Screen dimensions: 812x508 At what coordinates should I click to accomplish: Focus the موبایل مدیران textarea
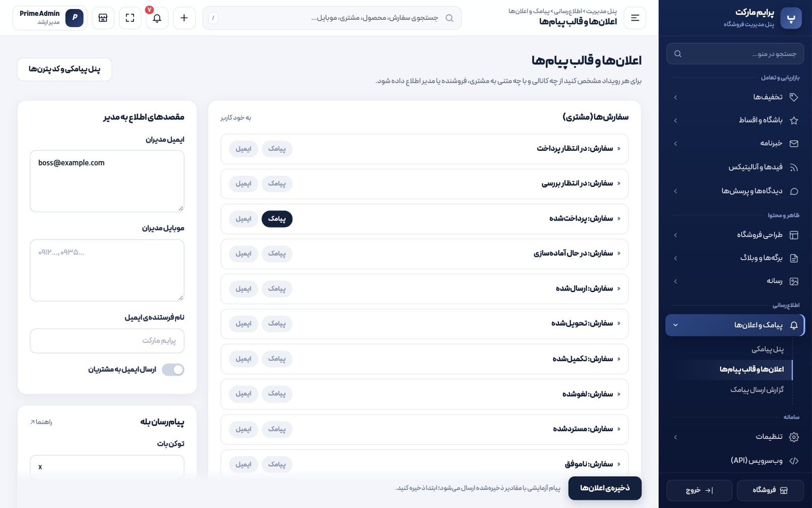click(107, 270)
